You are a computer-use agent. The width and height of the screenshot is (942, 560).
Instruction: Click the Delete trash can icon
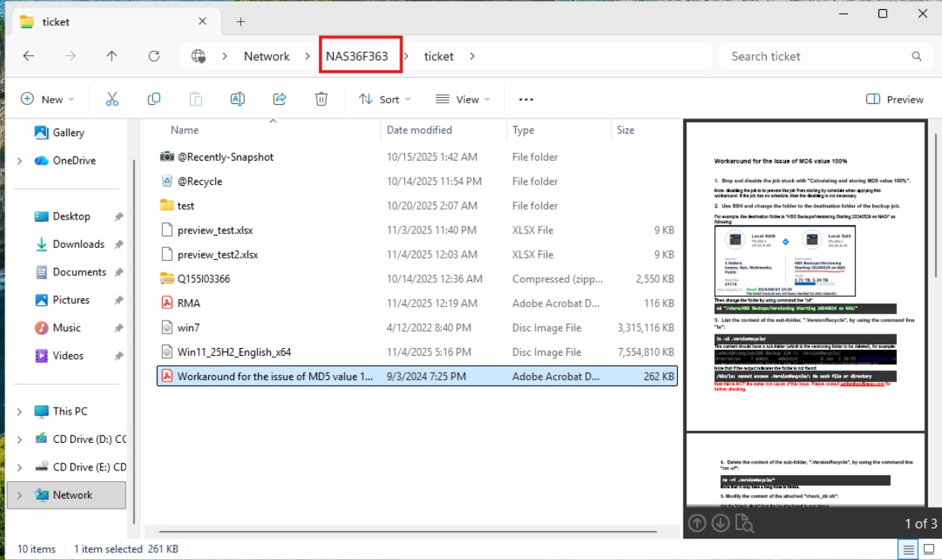[321, 99]
